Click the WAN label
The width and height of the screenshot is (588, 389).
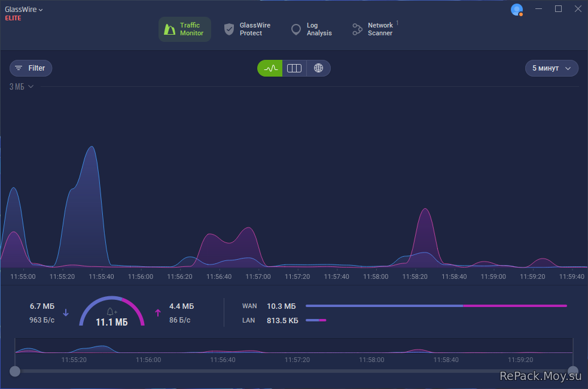click(x=249, y=306)
